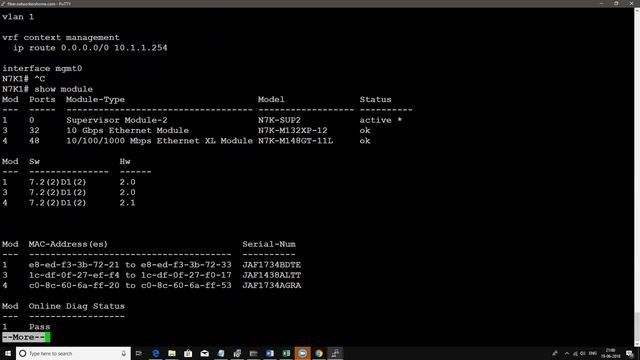Open the Excel icon in the taskbar

[286, 353]
